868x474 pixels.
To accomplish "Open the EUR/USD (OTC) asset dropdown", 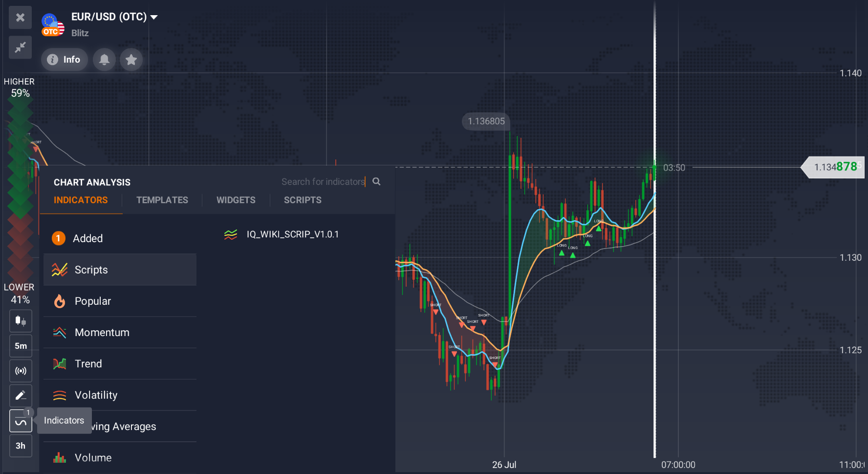I will 114,17.
